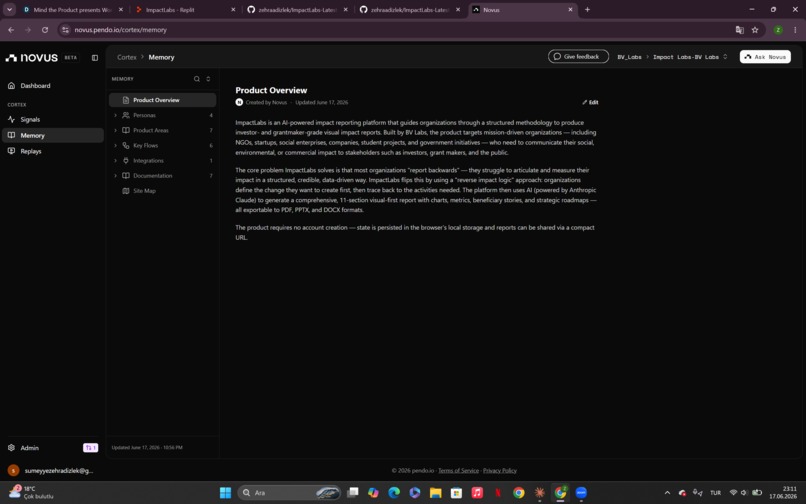Viewport: 806px width, 504px height.
Task: Open the Chrome profile avatar
Action: click(x=778, y=30)
